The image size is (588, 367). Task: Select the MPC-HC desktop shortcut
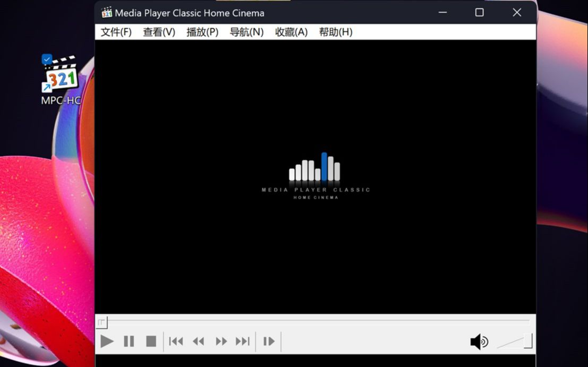[x=61, y=80]
